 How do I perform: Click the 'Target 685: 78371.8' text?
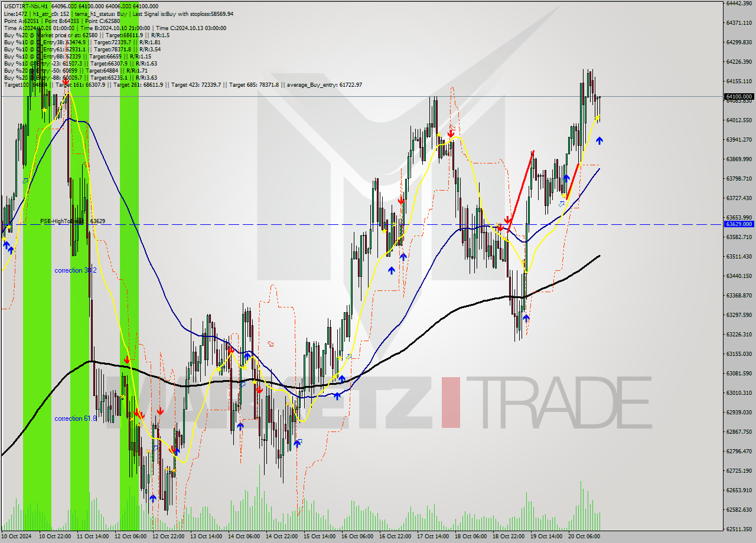[255, 84]
